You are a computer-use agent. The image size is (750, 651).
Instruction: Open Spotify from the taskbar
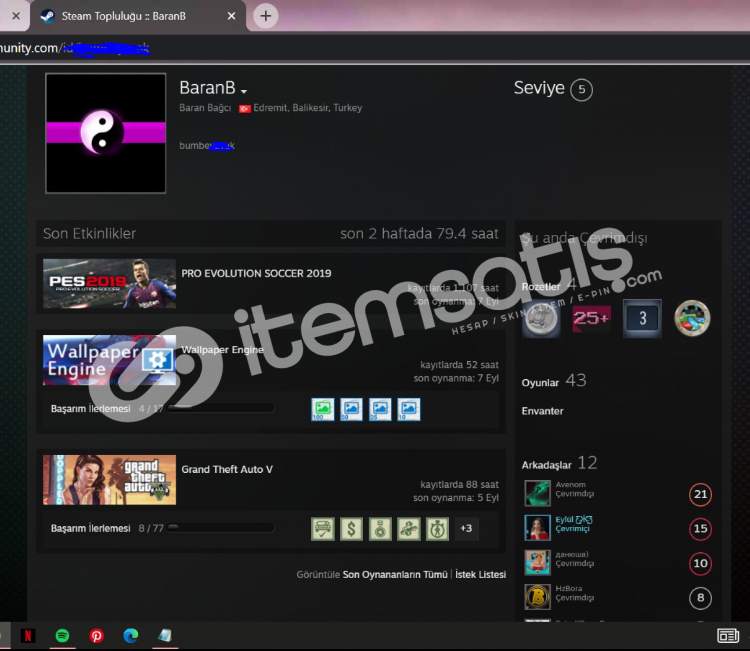pos(62,636)
